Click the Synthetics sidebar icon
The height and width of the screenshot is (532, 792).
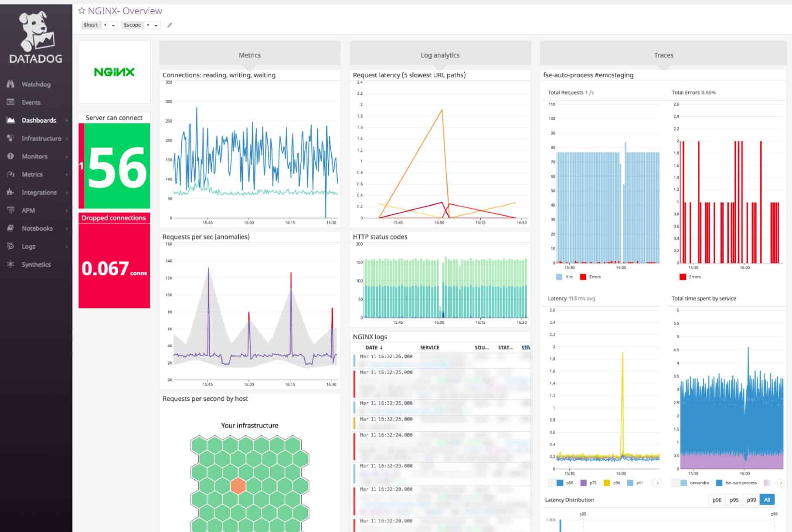pos(11,264)
